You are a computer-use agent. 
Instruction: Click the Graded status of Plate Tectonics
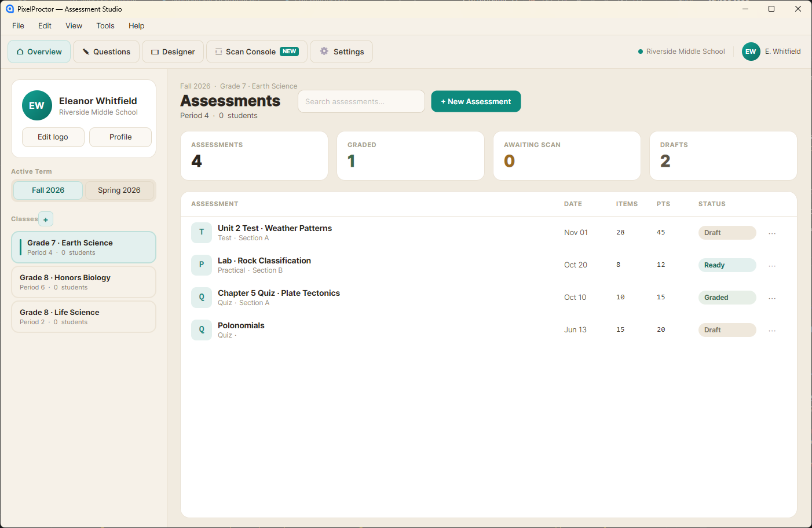point(727,298)
